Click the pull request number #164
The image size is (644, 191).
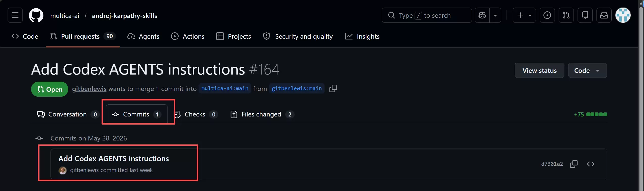264,69
